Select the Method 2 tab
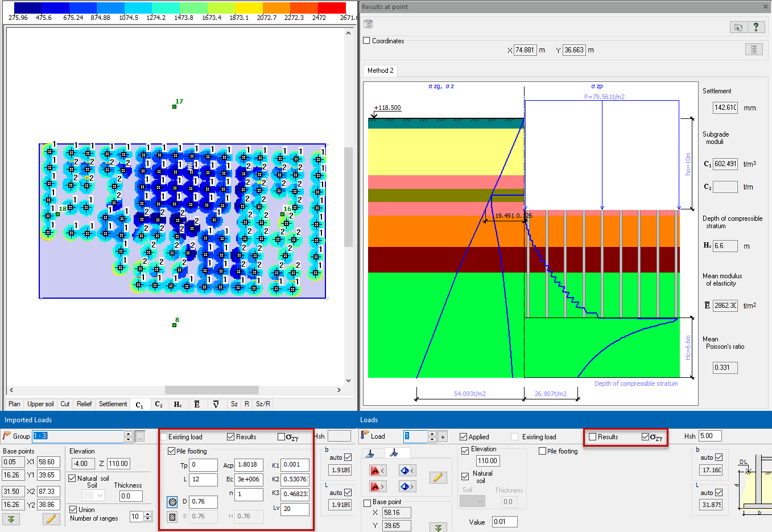This screenshot has width=772, height=532. point(380,71)
